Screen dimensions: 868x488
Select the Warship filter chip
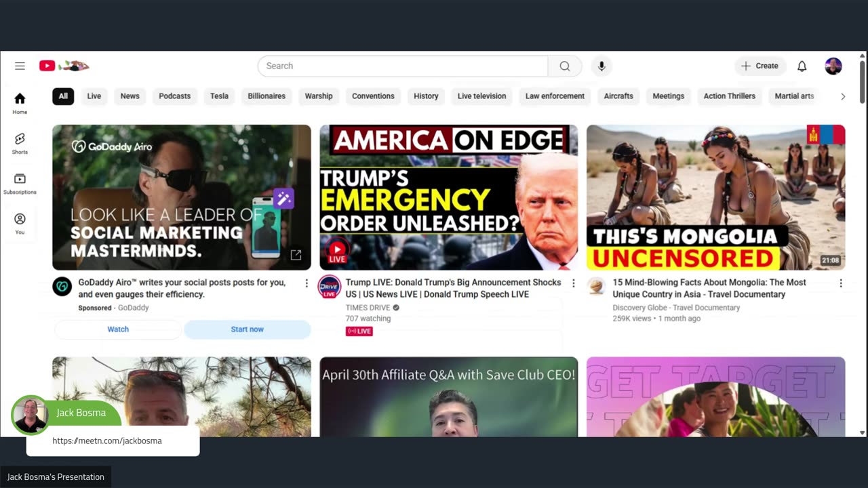[319, 96]
